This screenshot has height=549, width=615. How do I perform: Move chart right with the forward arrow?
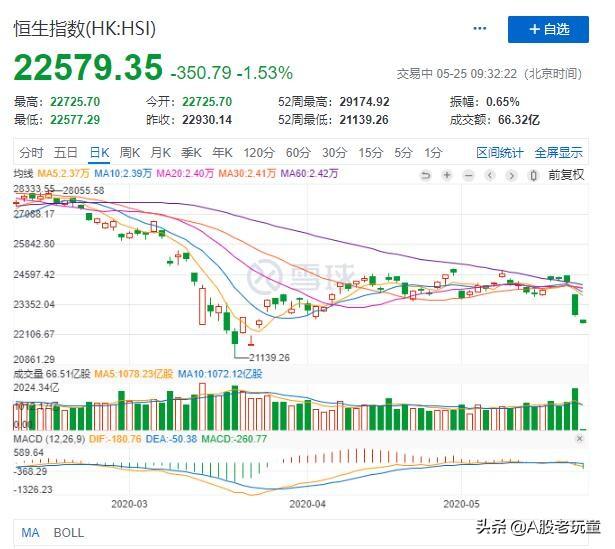[511, 175]
